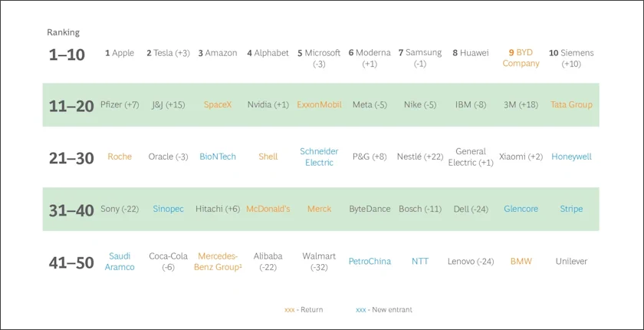
Task: Select Siemens (+10) at rank 10
Action: click(571, 58)
